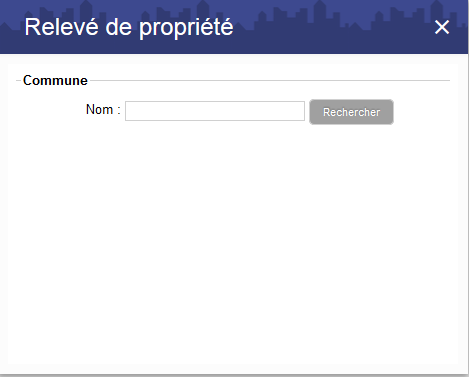469x377 pixels.
Task: Click the blank field left of Rechercher
Action: pyautogui.click(x=215, y=111)
